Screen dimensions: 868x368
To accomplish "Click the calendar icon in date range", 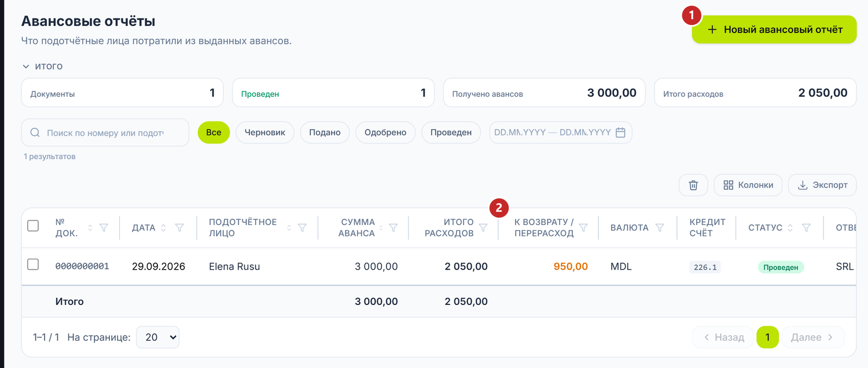I will click(620, 133).
